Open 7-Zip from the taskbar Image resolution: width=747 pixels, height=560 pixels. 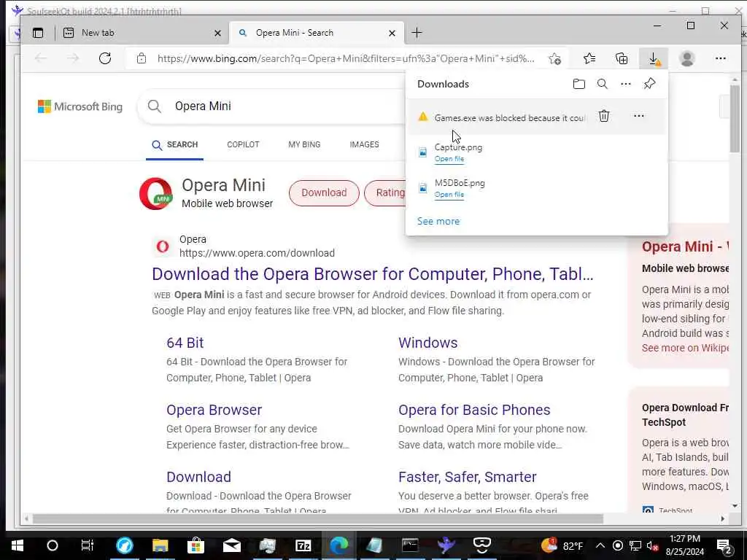tap(303, 545)
